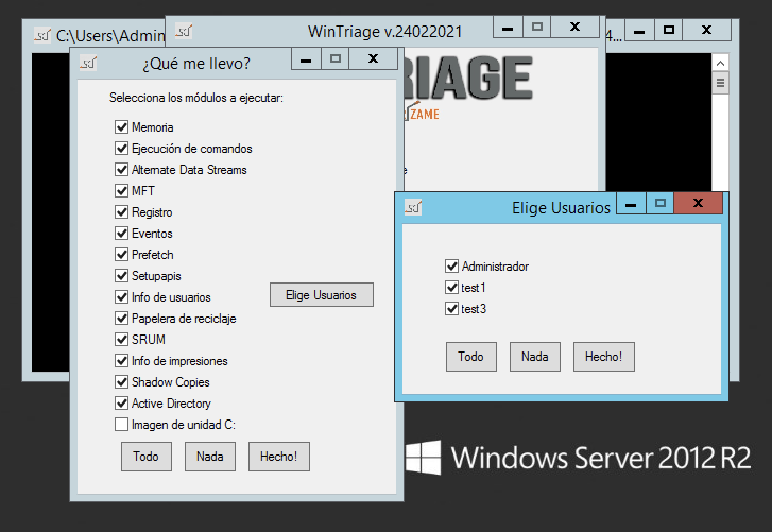Click the WinTriage window title bar icon

(x=184, y=31)
